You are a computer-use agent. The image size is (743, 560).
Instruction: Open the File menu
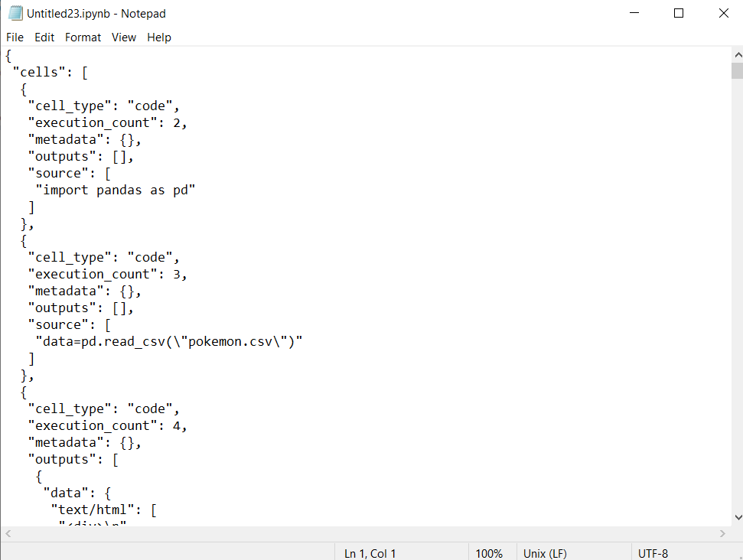point(15,37)
